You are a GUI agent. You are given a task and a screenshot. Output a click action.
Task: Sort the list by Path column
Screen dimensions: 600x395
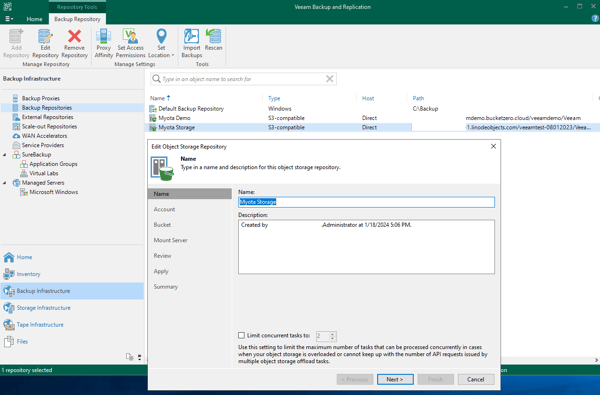pos(418,98)
